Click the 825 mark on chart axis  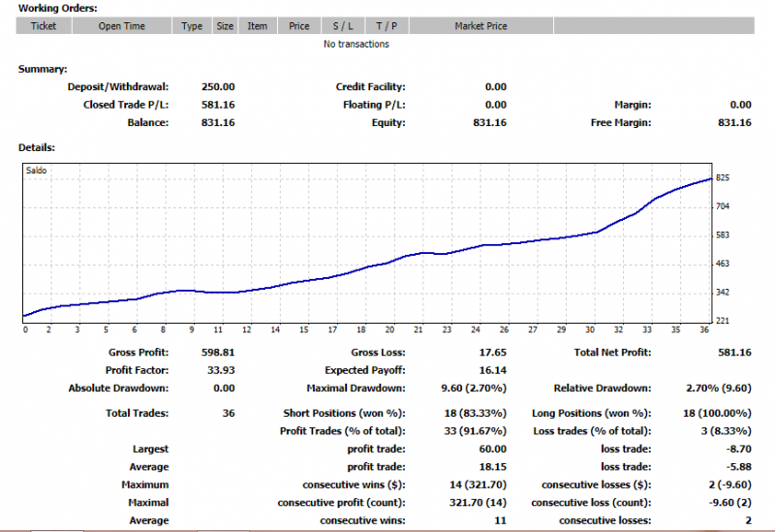tap(723, 178)
